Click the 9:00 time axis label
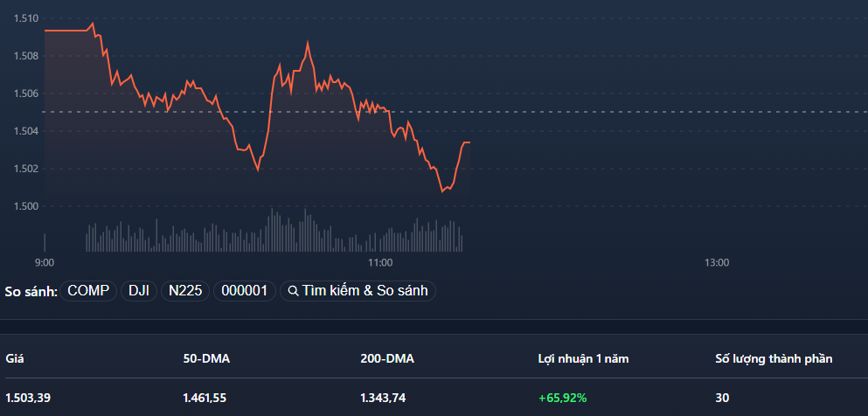 coord(45,262)
